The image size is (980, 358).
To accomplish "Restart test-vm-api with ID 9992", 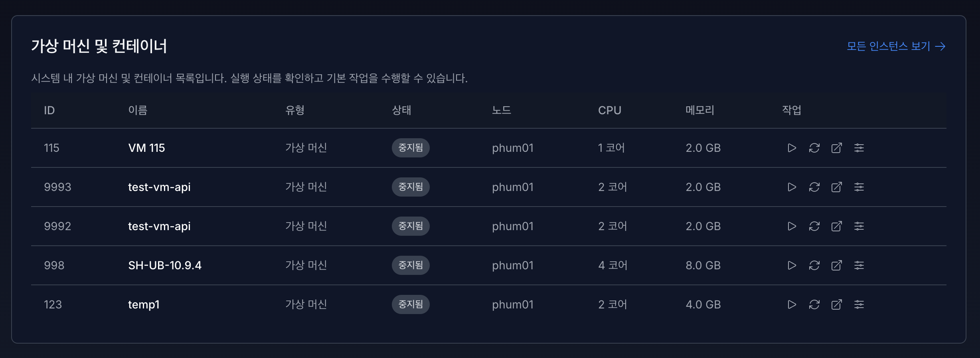I will [x=814, y=226].
